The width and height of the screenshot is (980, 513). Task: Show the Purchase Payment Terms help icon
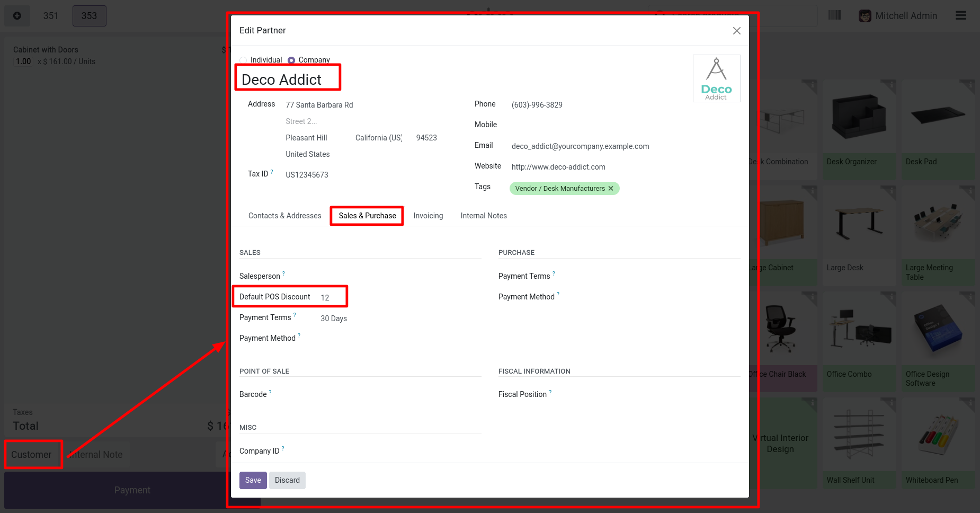pos(554,273)
